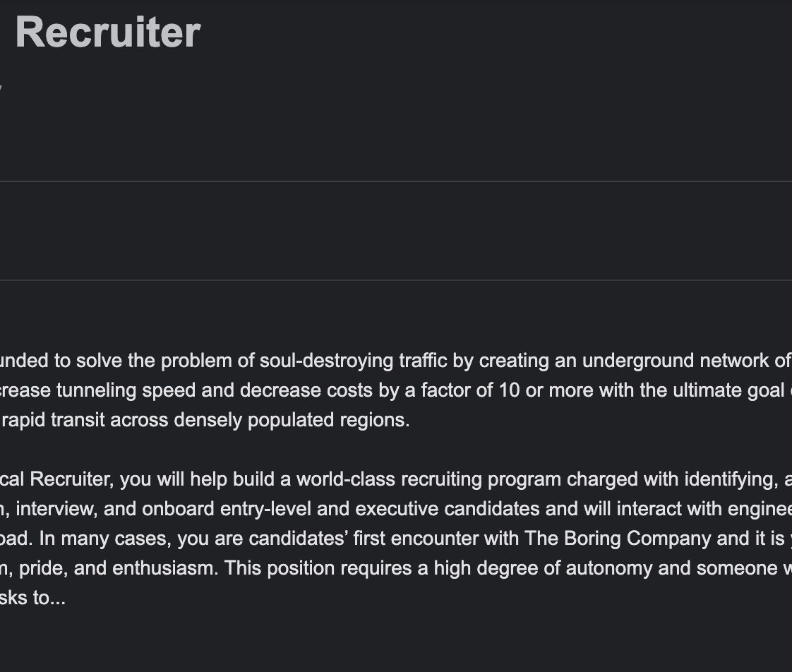This screenshot has width=792, height=672.
Task: Click 'densely populated regions' text
Action: point(292,421)
